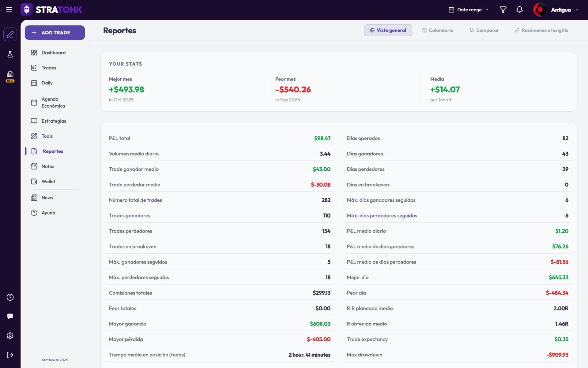Click the logout arrow icon
588x368 pixels.
(10, 355)
